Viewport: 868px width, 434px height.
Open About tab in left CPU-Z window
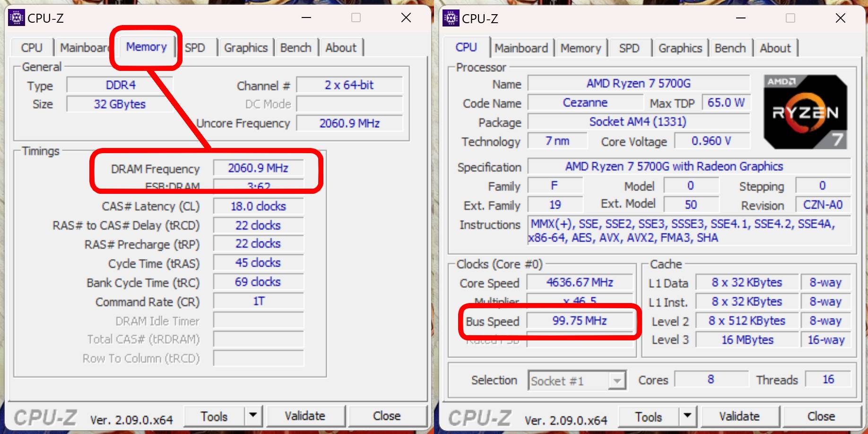click(x=341, y=48)
